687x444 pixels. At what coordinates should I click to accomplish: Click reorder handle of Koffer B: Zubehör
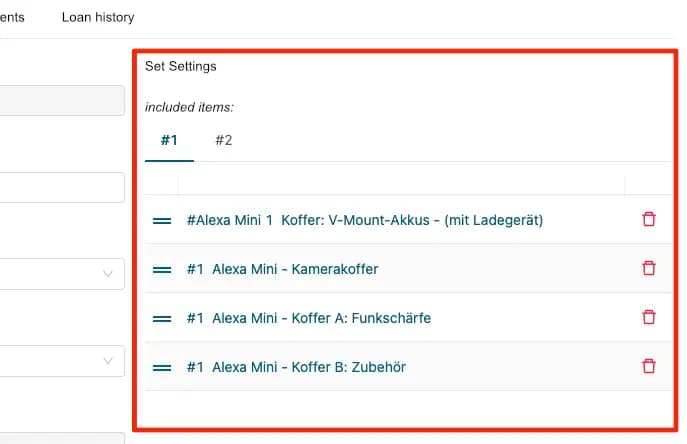[162, 367]
